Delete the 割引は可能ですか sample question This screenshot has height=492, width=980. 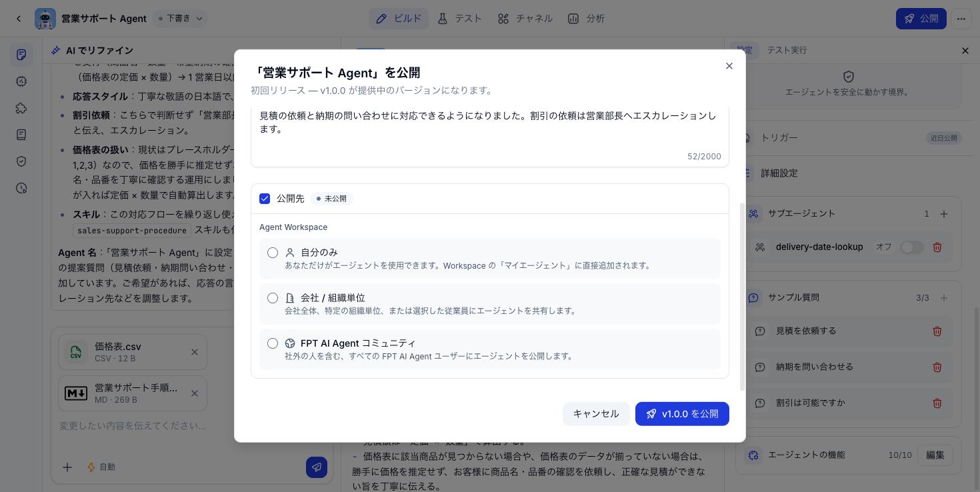(x=937, y=403)
